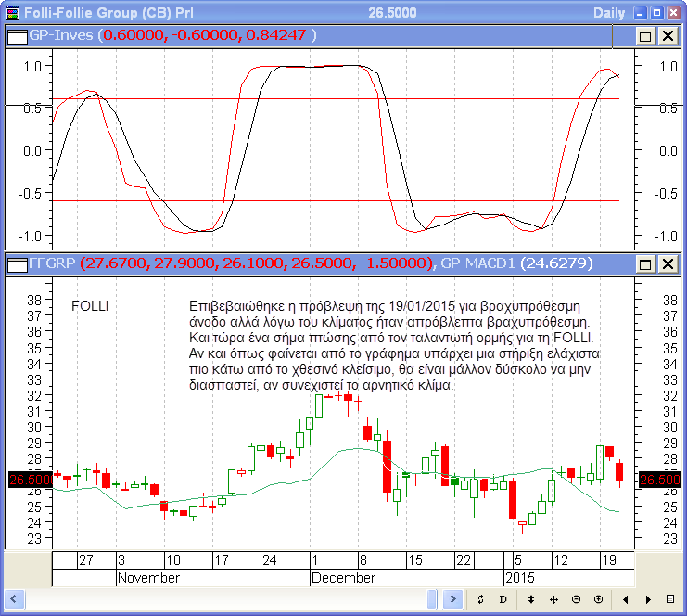This screenshot has height=616, width=687.
Task: Click the horizontal scrollbar right arrow
Action: [x=453, y=599]
